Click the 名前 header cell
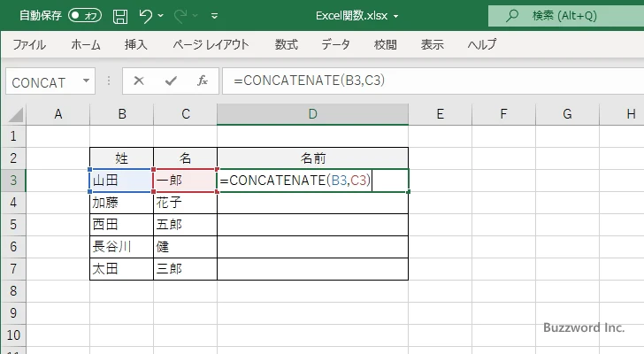The height and width of the screenshot is (354, 644). point(312,158)
